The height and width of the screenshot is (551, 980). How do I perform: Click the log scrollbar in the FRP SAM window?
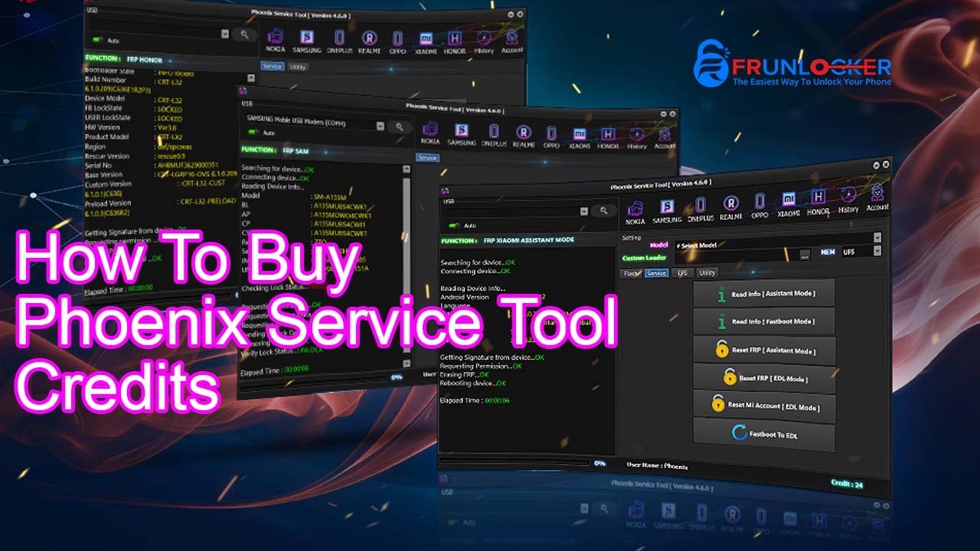(x=407, y=267)
